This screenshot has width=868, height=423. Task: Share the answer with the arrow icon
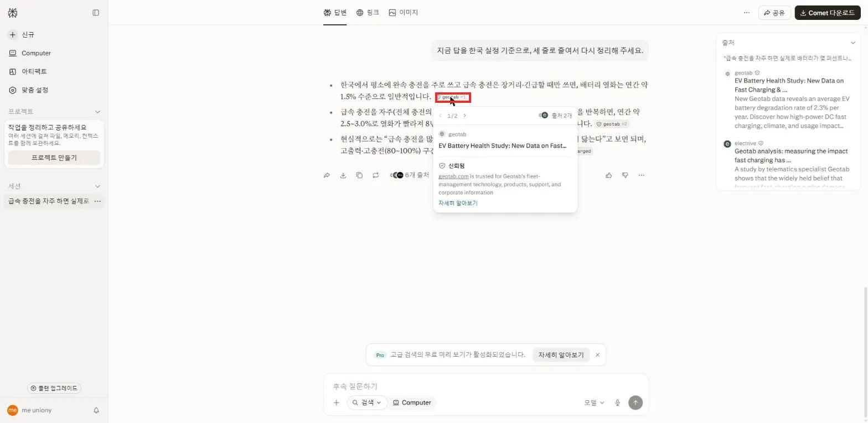[x=327, y=175]
